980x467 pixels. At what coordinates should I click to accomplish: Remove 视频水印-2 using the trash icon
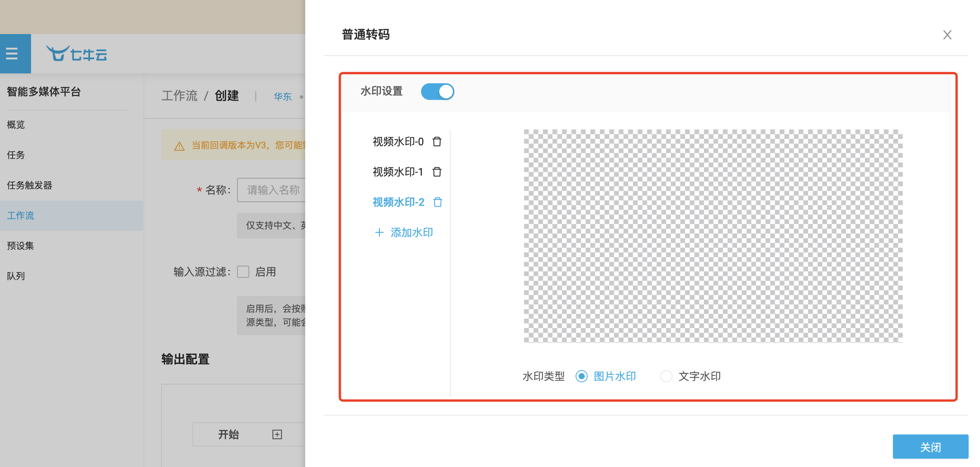[x=437, y=202]
